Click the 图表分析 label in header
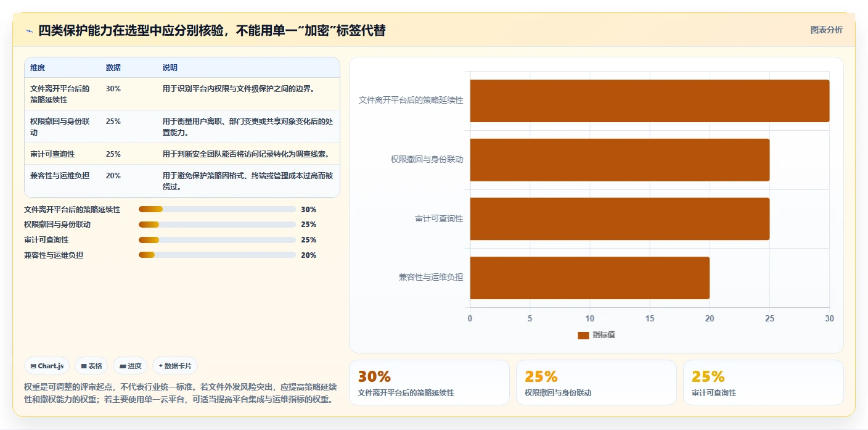This screenshot has height=430, width=868. 826,30
